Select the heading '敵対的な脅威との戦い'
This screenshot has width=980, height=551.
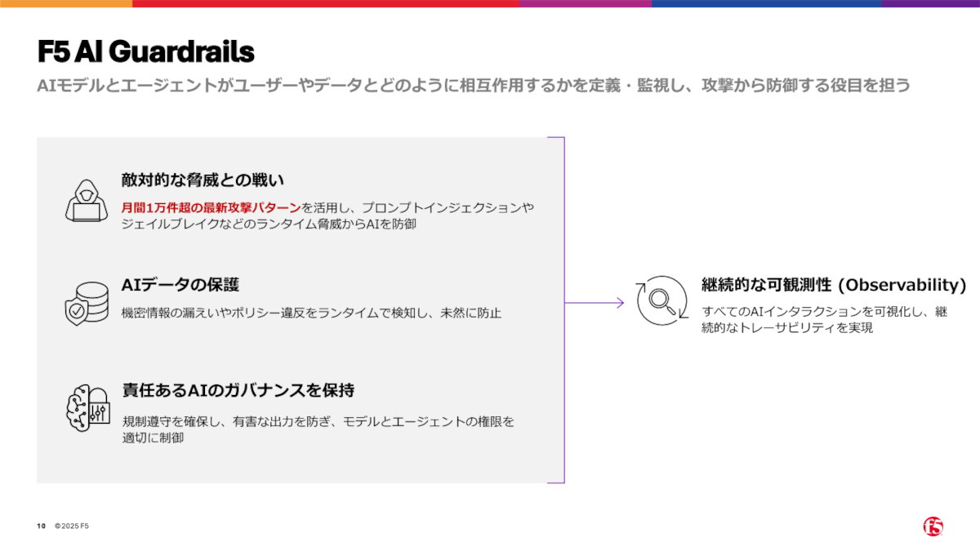coord(203,180)
